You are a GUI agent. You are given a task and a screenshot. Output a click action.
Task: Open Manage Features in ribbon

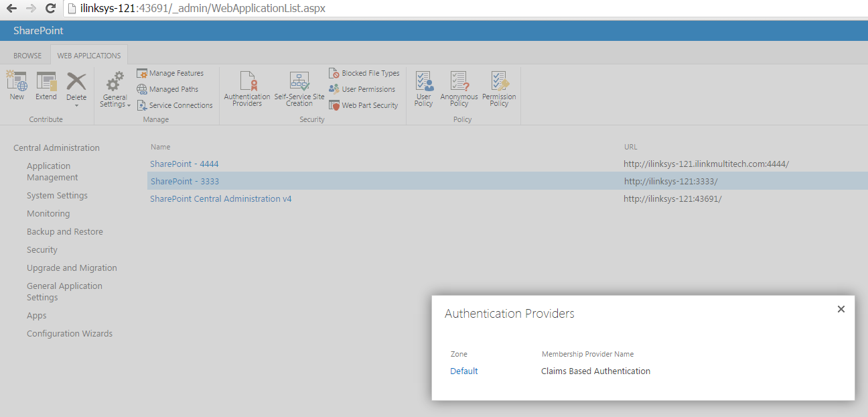coord(170,73)
